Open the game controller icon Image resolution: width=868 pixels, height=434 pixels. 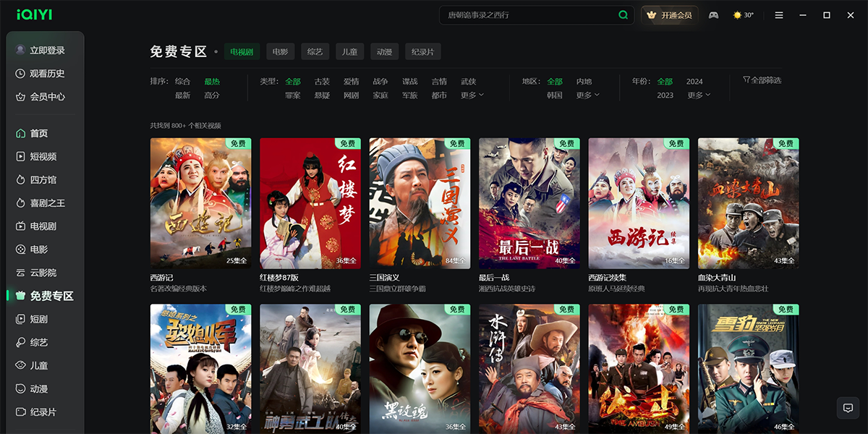click(x=713, y=15)
